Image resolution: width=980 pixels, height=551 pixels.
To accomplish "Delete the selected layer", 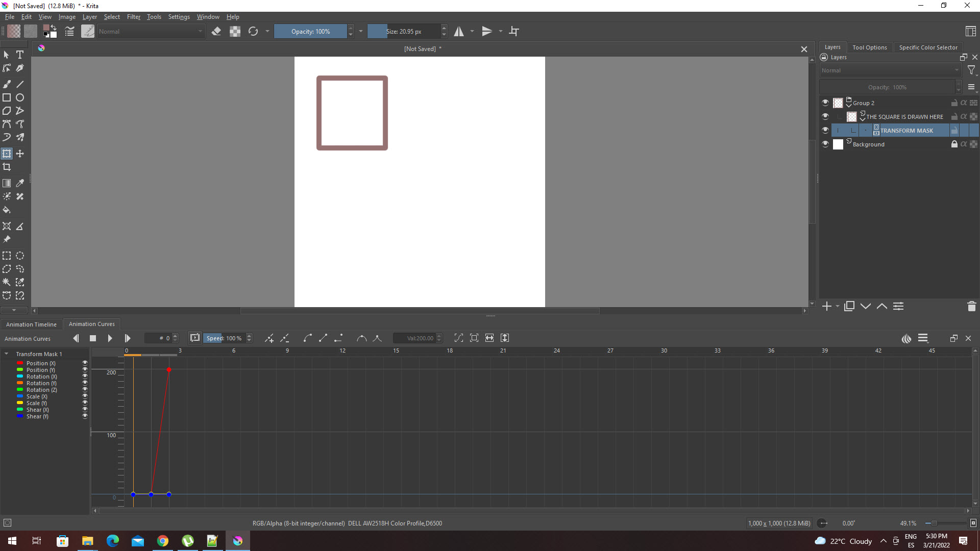I will tap(971, 306).
